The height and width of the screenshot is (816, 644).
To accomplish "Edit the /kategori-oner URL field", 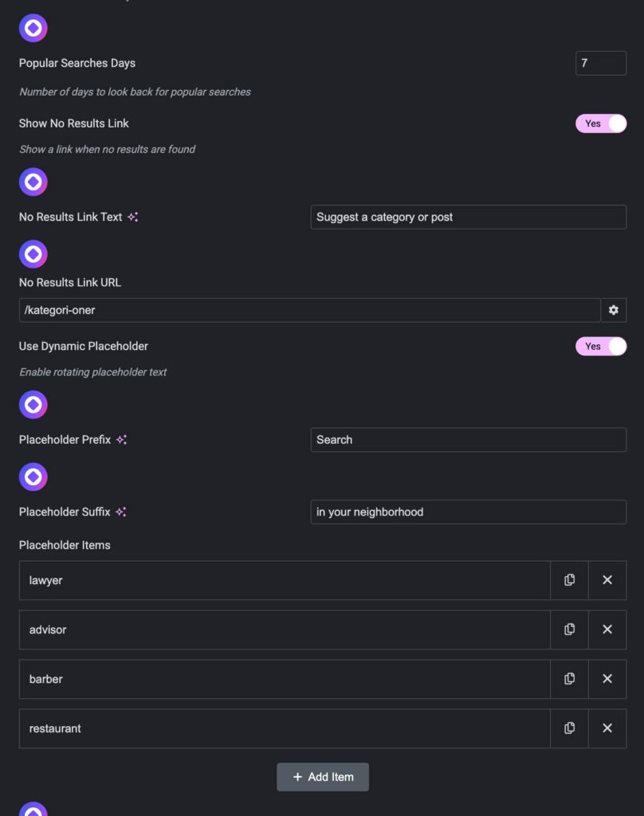I will 309,310.
